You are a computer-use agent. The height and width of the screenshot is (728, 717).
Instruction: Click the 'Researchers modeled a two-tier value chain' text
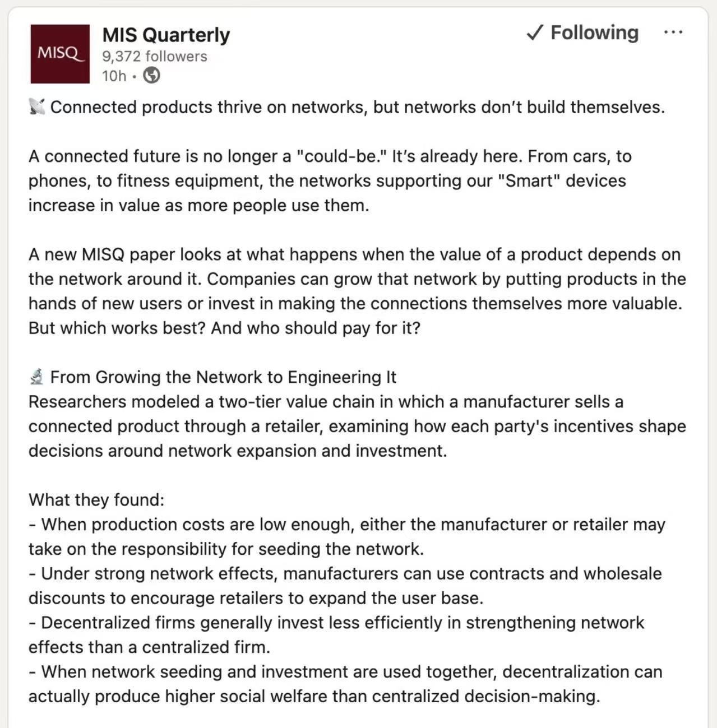(x=357, y=426)
